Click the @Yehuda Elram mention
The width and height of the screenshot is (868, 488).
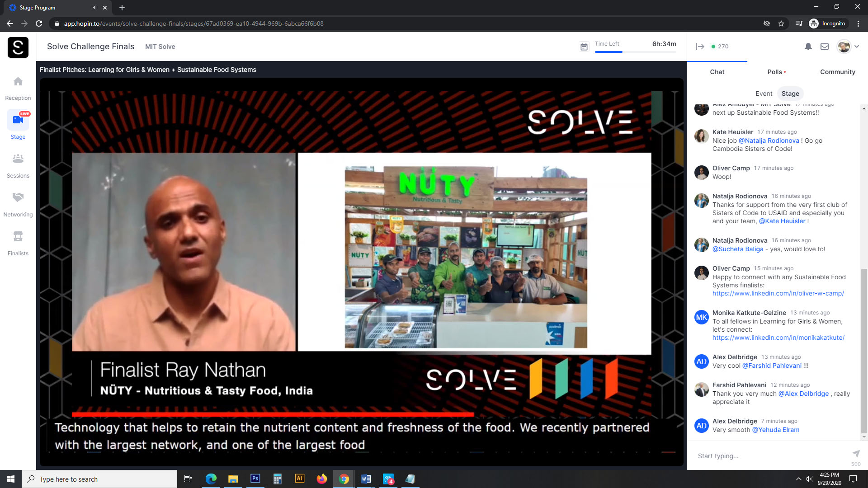point(775,430)
